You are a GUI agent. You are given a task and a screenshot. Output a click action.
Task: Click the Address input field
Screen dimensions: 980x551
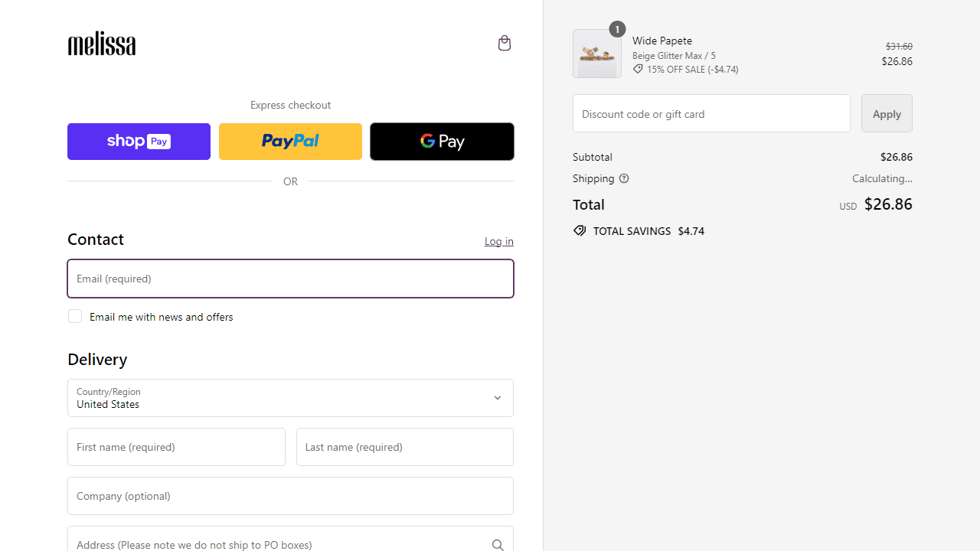point(276,542)
